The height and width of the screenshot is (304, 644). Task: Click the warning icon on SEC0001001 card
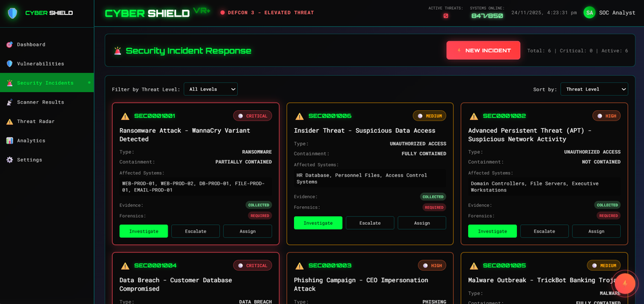125,116
